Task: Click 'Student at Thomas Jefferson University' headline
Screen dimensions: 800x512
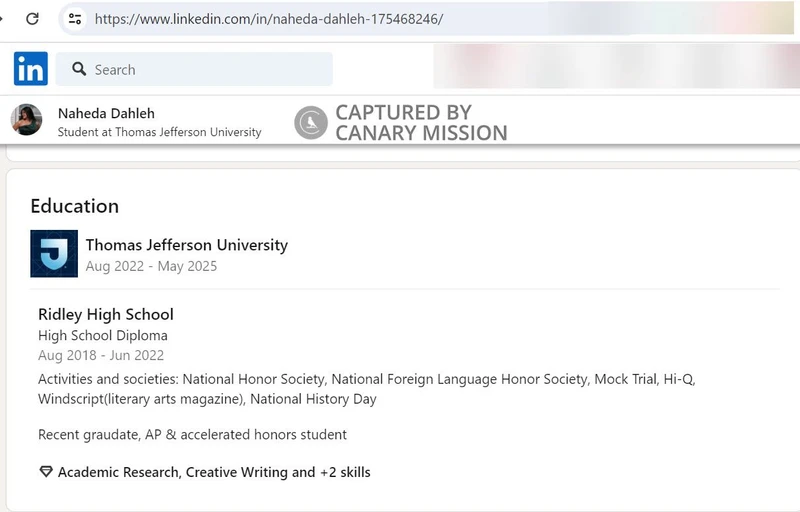Action: tap(159, 132)
